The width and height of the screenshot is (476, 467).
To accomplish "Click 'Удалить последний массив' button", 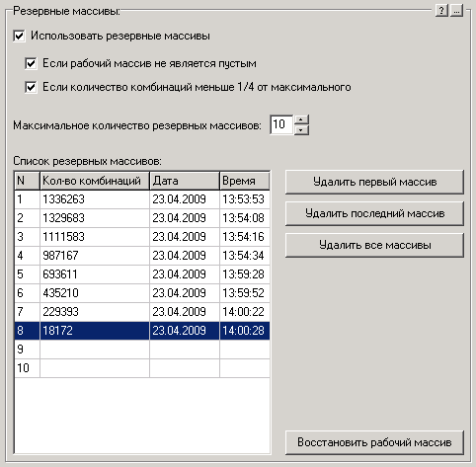I will point(374,213).
